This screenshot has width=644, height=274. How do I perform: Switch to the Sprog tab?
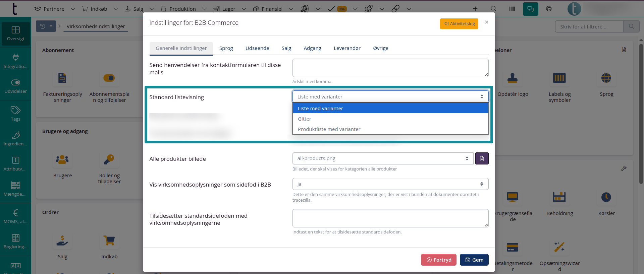pos(226,48)
